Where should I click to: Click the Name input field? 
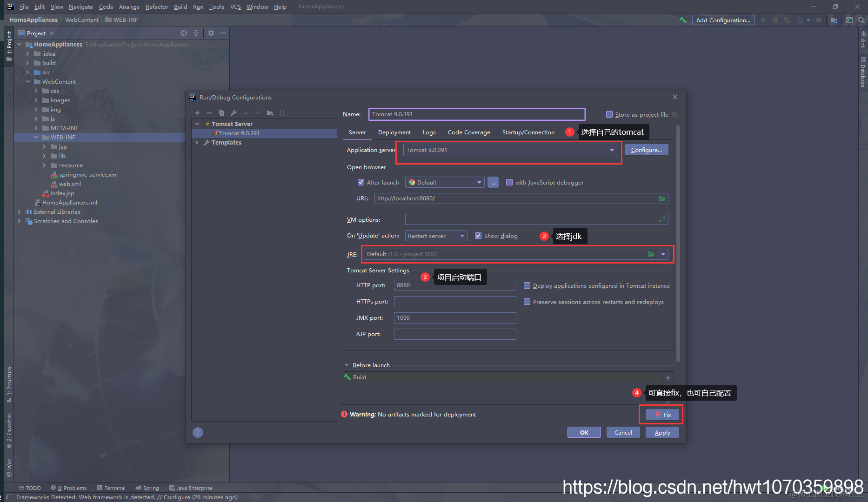point(477,114)
